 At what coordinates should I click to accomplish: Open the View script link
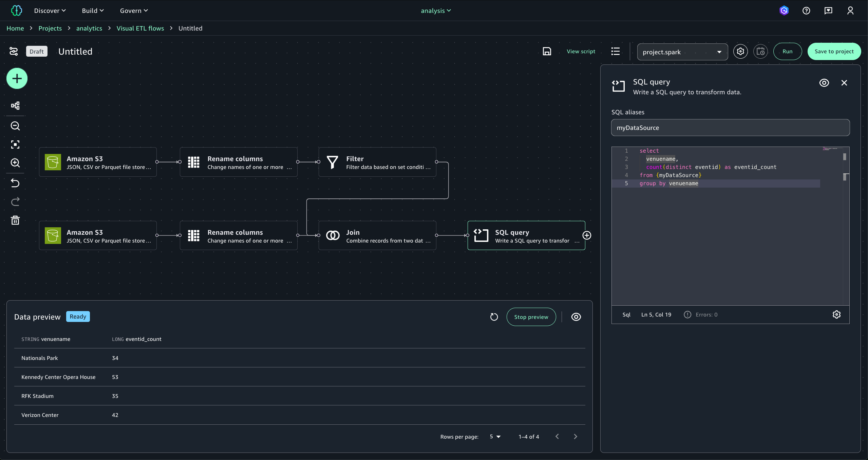[581, 52]
